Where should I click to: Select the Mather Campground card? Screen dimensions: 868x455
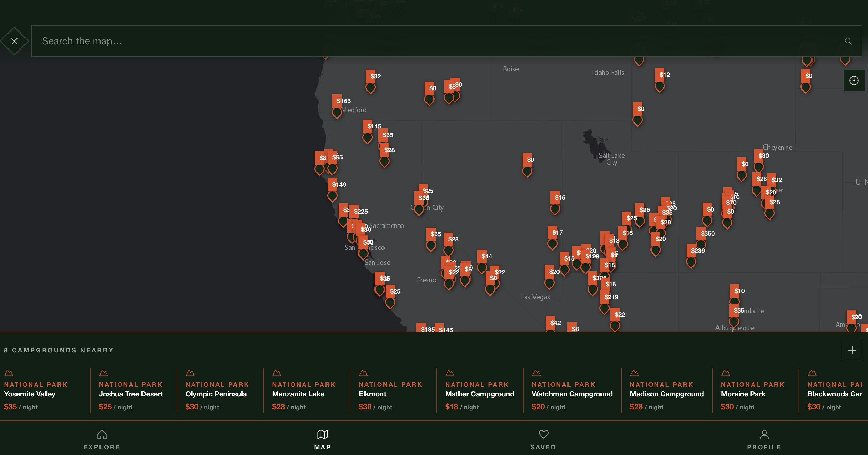click(x=480, y=390)
